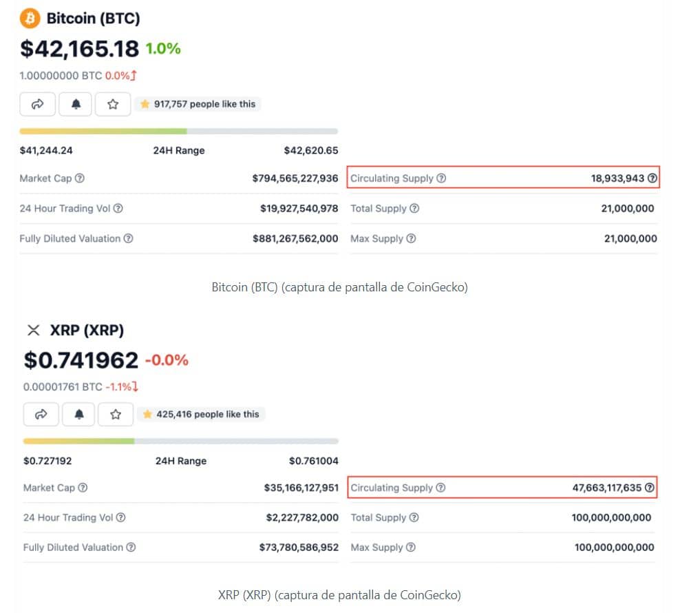The width and height of the screenshot is (700, 613).
Task: Click the XRP CoinGecko caption text
Action: coord(340,595)
